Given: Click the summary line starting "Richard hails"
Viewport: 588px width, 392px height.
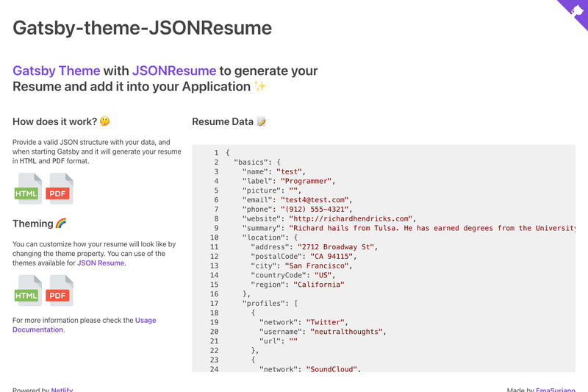Looking at the screenshot, I should pos(409,228).
